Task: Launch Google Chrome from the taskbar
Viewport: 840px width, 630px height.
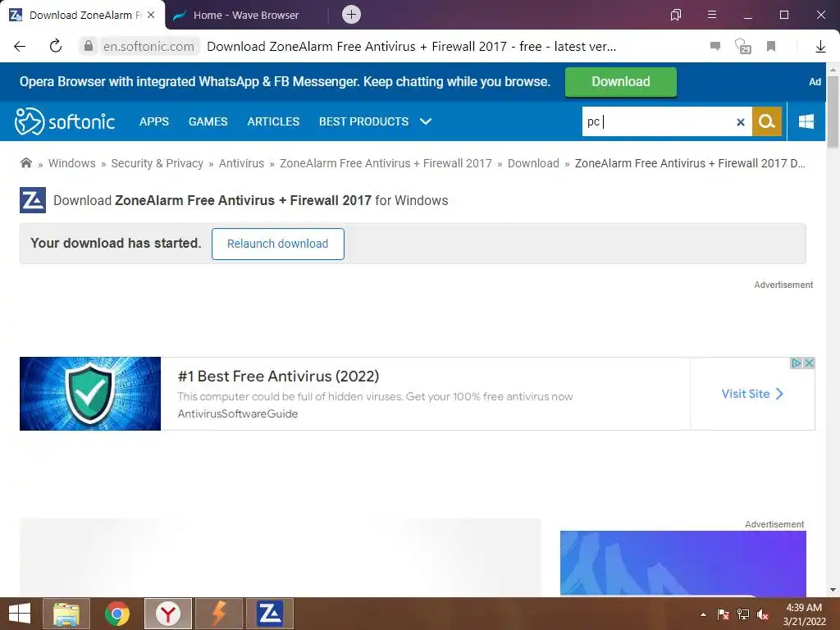Action: pos(116,614)
